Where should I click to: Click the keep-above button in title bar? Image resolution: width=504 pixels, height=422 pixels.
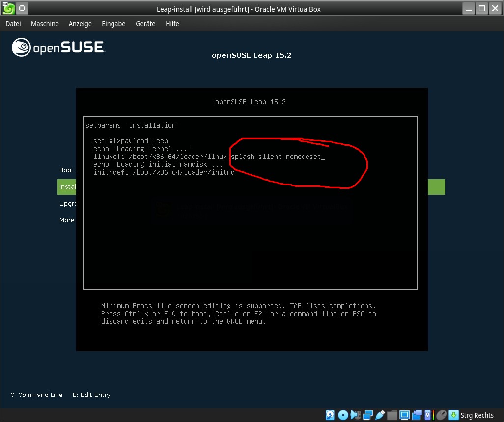[22, 8]
